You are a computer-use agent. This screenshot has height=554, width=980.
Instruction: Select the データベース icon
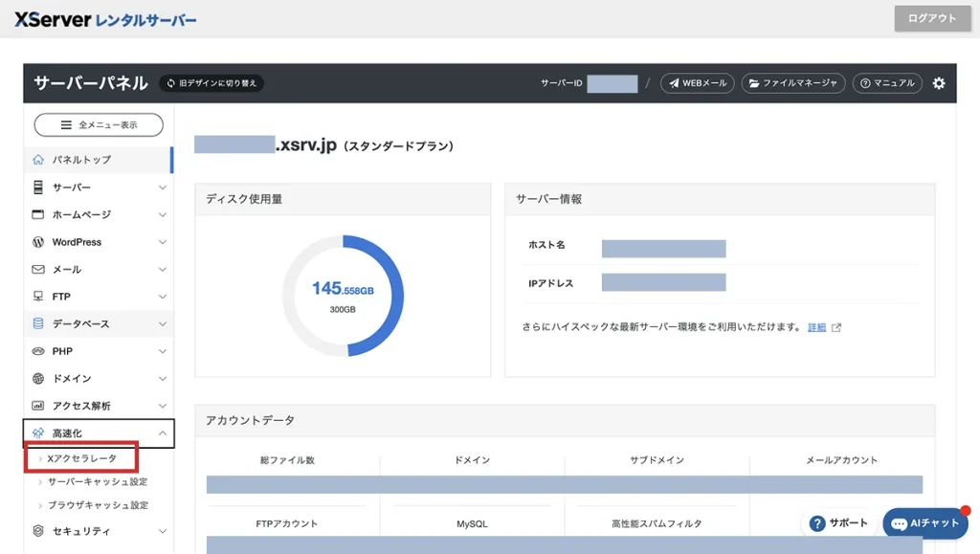[39, 323]
